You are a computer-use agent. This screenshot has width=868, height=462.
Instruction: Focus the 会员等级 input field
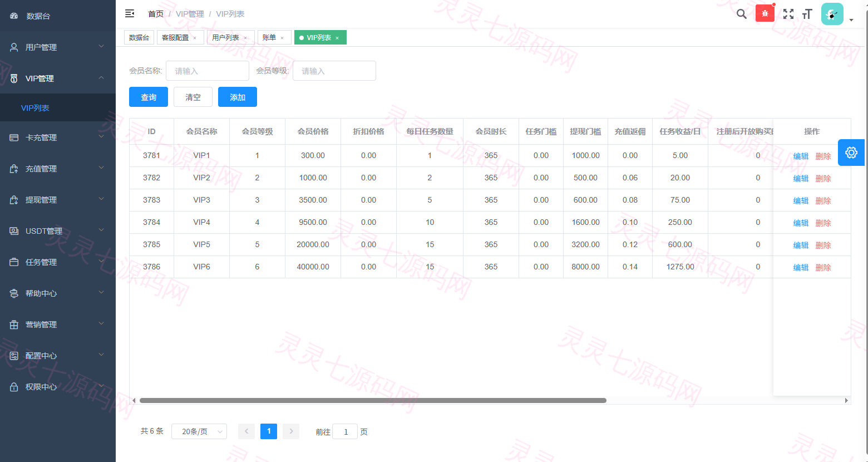(334, 71)
